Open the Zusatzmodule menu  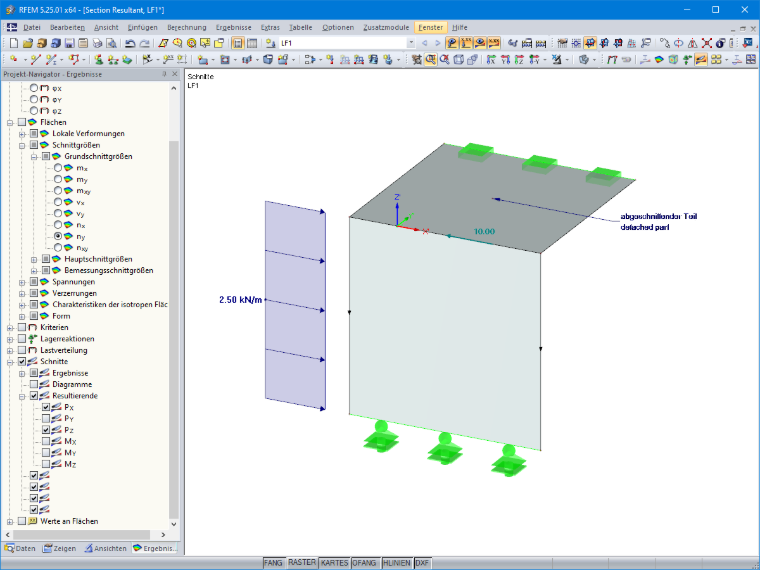pyautogui.click(x=386, y=28)
